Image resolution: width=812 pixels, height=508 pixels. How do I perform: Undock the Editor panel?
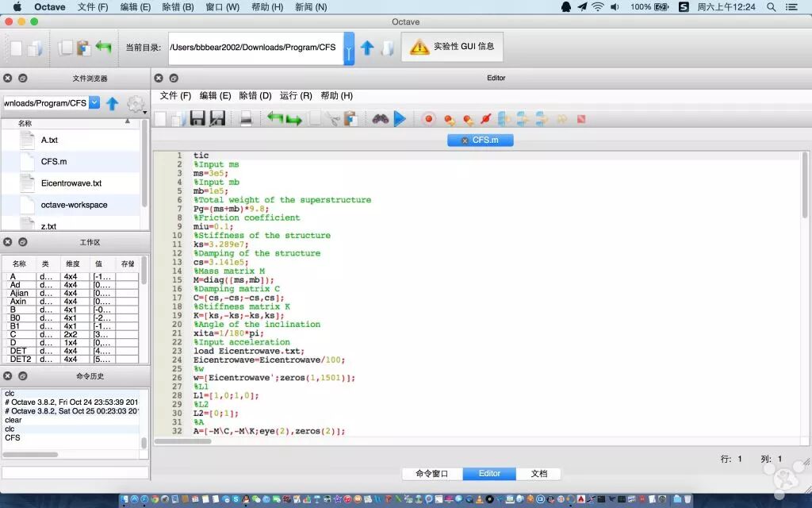(x=174, y=78)
